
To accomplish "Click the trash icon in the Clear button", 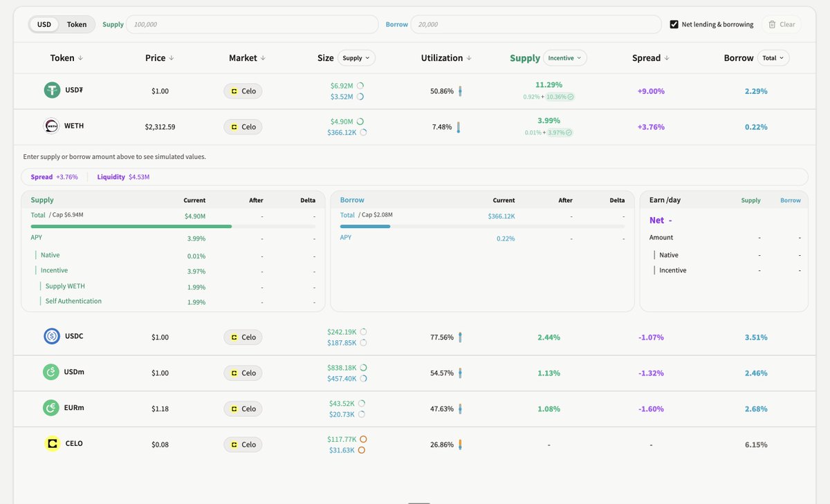I will coord(772,24).
